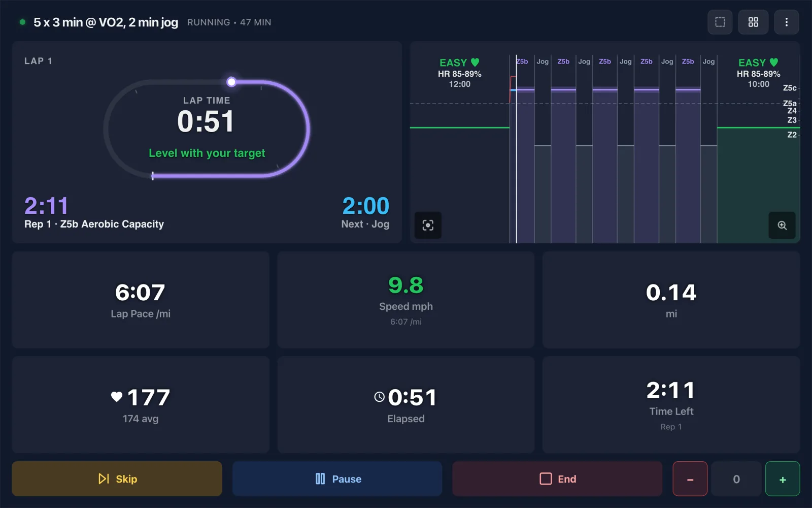Click the recenter focus icon on workout chart
812x508 pixels.
(x=428, y=225)
